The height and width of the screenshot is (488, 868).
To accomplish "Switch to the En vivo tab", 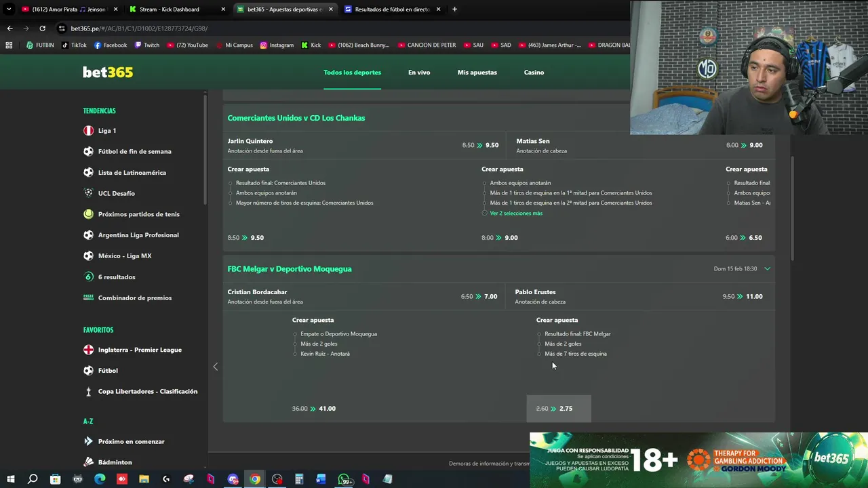I will 419,73.
